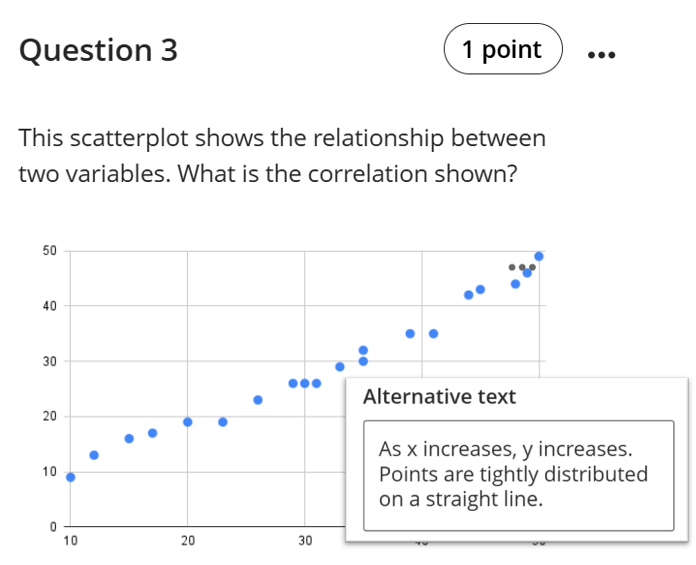Click the y-axis label "30"
Screen dimensions: 696x565
[49, 361]
